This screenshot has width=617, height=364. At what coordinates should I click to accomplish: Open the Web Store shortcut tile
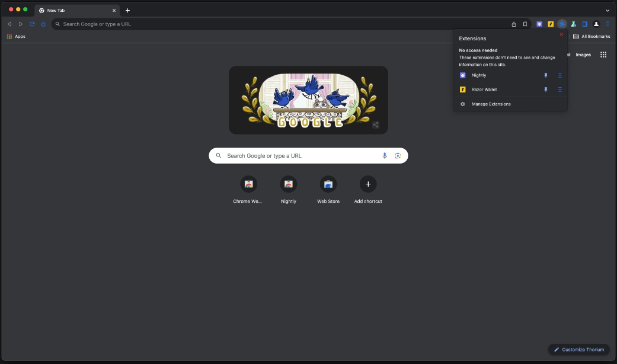(328, 190)
